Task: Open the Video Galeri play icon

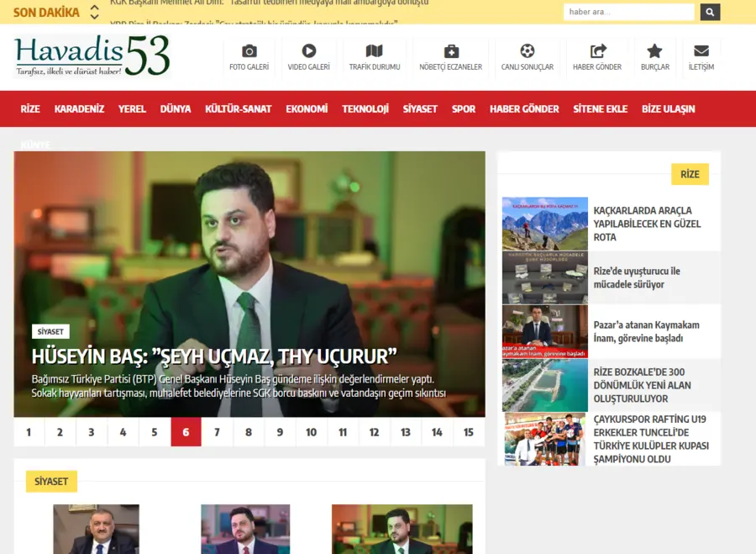Action: click(x=308, y=50)
